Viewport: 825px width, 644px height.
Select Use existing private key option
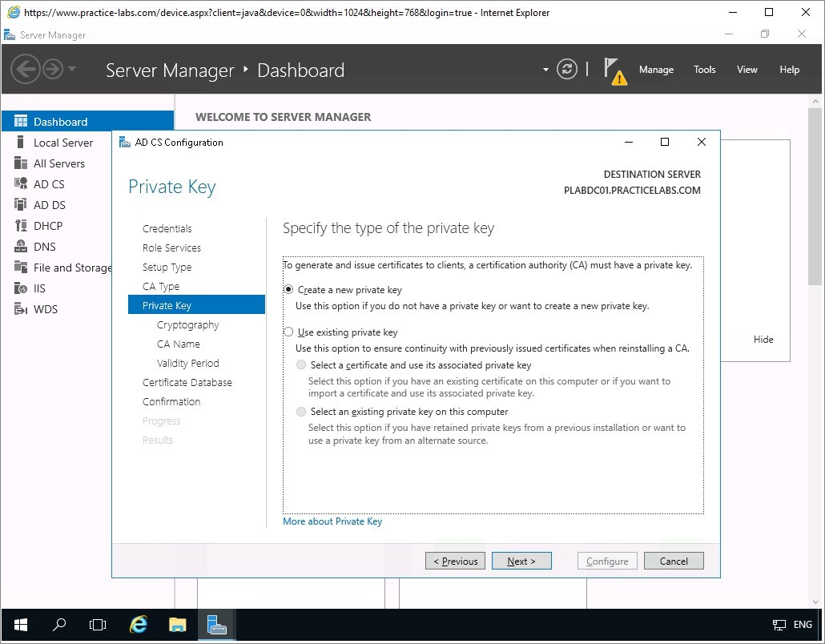coord(289,332)
